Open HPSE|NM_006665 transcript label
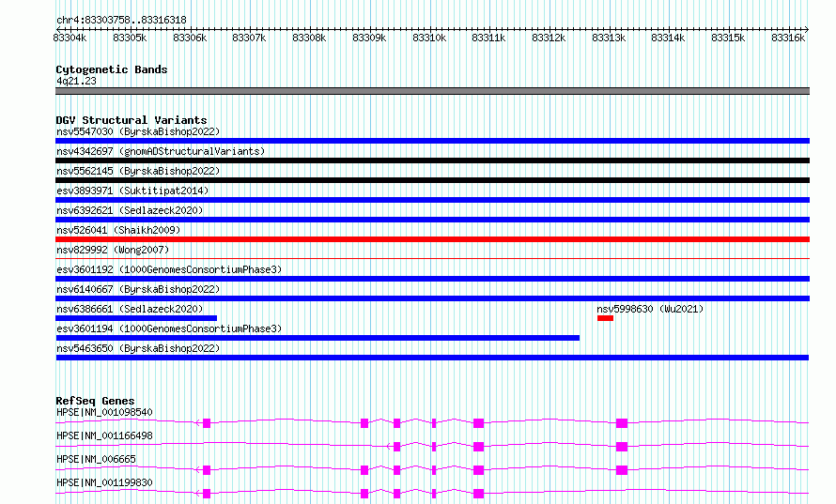The width and height of the screenshot is (836, 504). (x=96, y=459)
